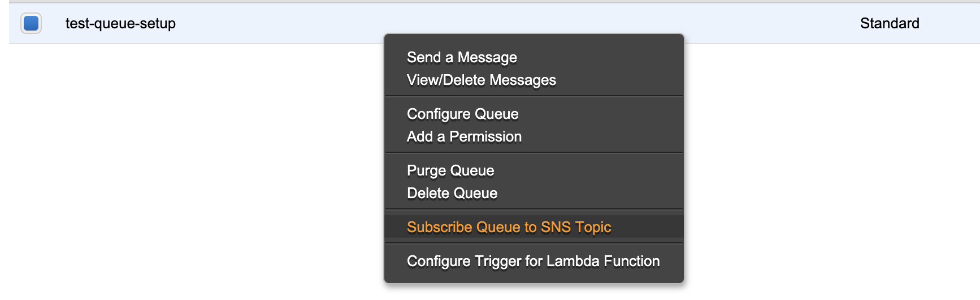Choose Send a Message from context menu
The height and width of the screenshot is (300, 980).
pos(462,57)
